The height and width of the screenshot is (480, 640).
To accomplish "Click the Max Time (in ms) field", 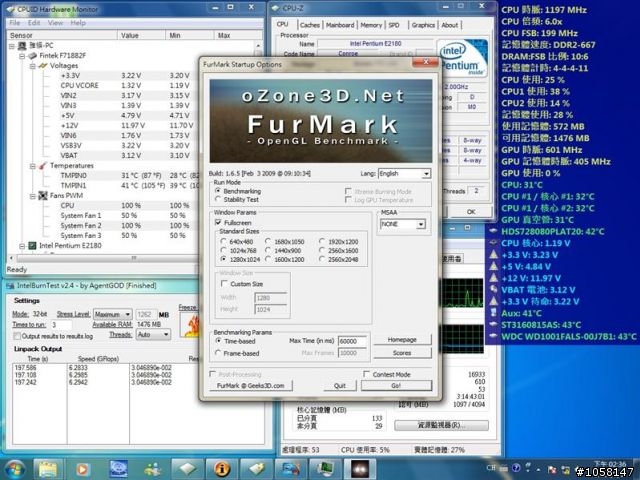I will [352, 341].
